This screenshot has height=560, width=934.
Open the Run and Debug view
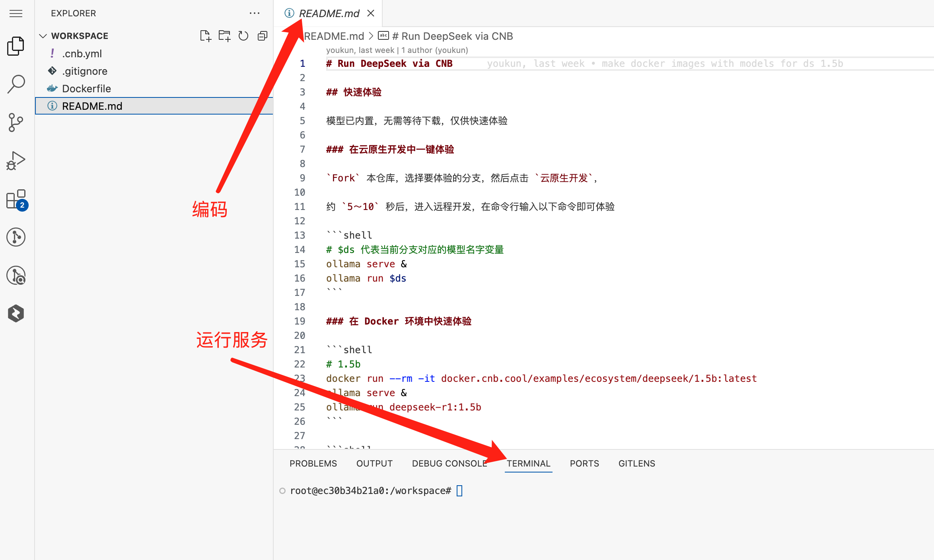[16, 161]
